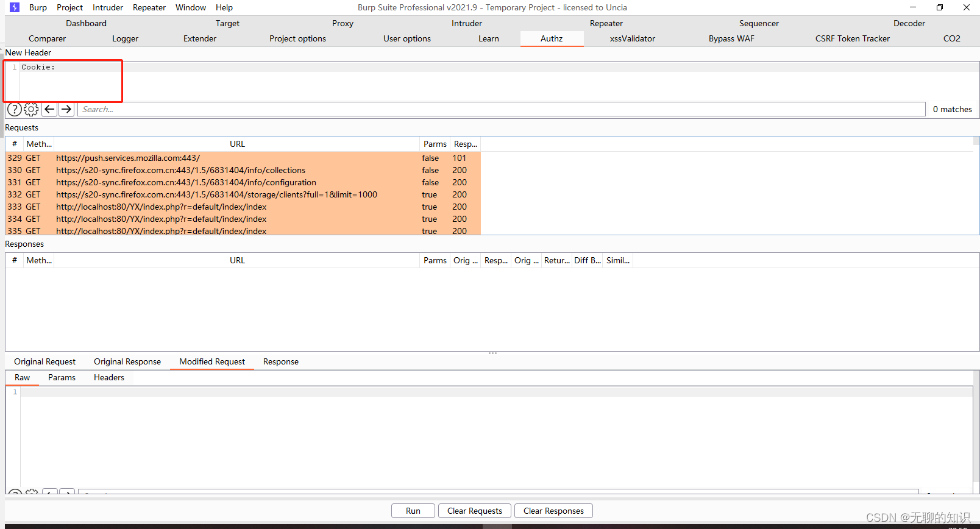The image size is (980, 529).
Task: Open the Project options tab
Action: pos(297,38)
